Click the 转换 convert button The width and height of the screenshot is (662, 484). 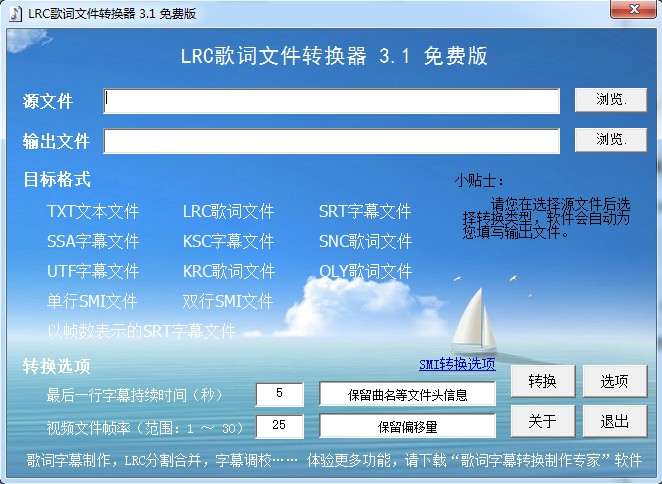[543, 381]
